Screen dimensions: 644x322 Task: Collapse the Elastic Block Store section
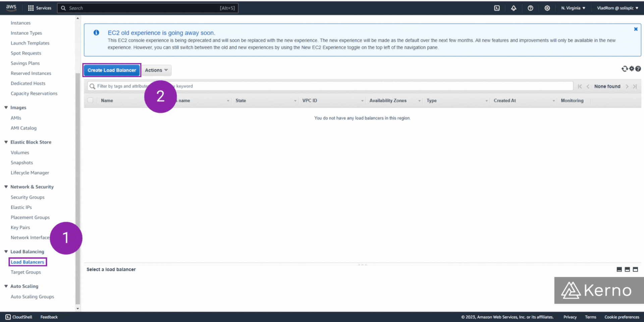[x=6, y=142]
